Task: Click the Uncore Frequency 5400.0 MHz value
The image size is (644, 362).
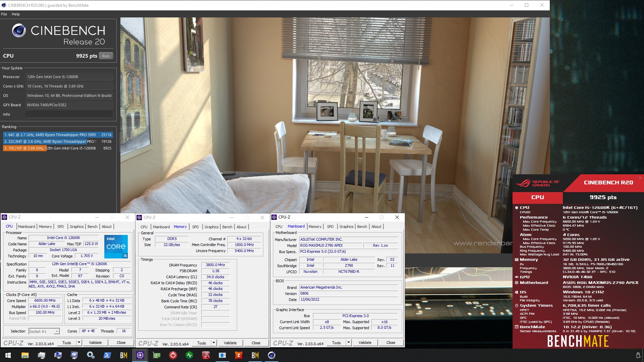Action: (x=244, y=251)
